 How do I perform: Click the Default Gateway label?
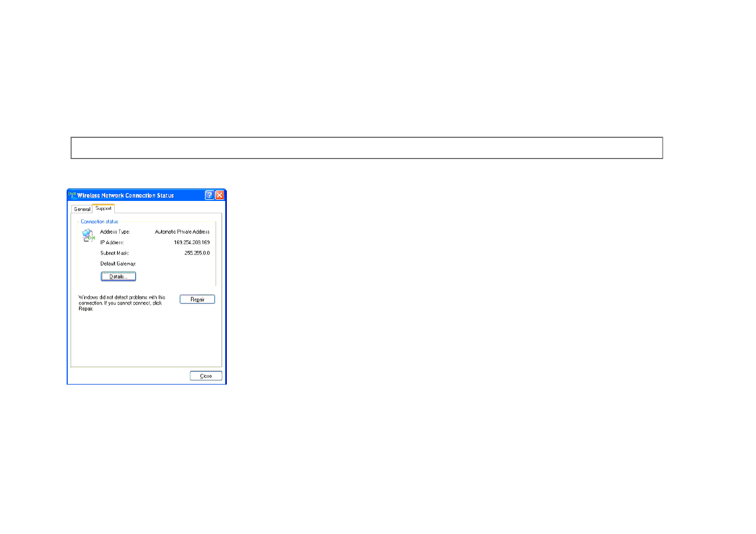point(118,264)
